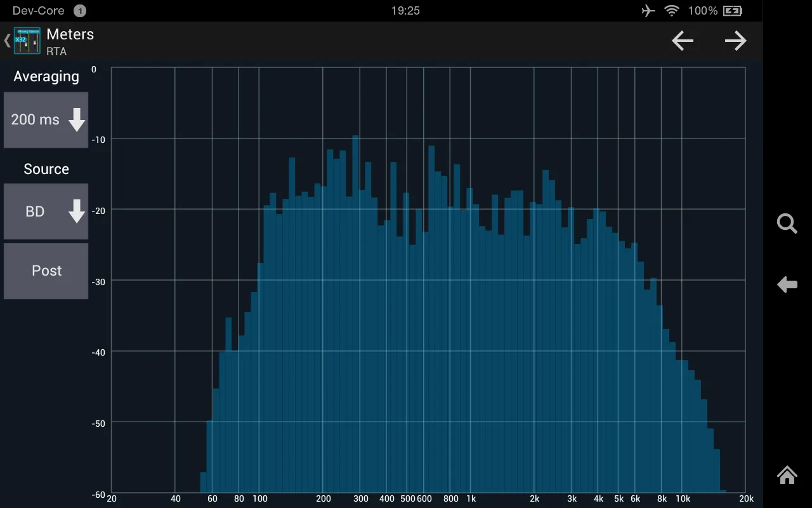This screenshot has width=812, height=508.
Task: Tap the RTA subtitle label
Action: tap(56, 51)
